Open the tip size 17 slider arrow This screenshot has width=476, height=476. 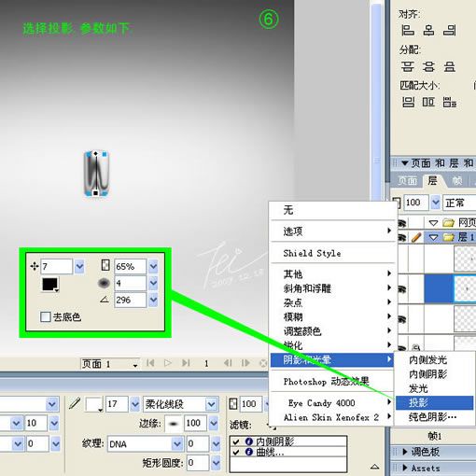point(135,404)
